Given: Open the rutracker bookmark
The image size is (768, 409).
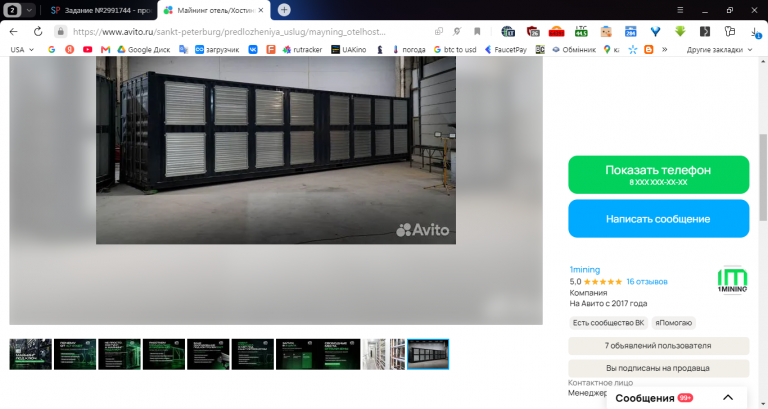Looking at the screenshot, I should 302,49.
